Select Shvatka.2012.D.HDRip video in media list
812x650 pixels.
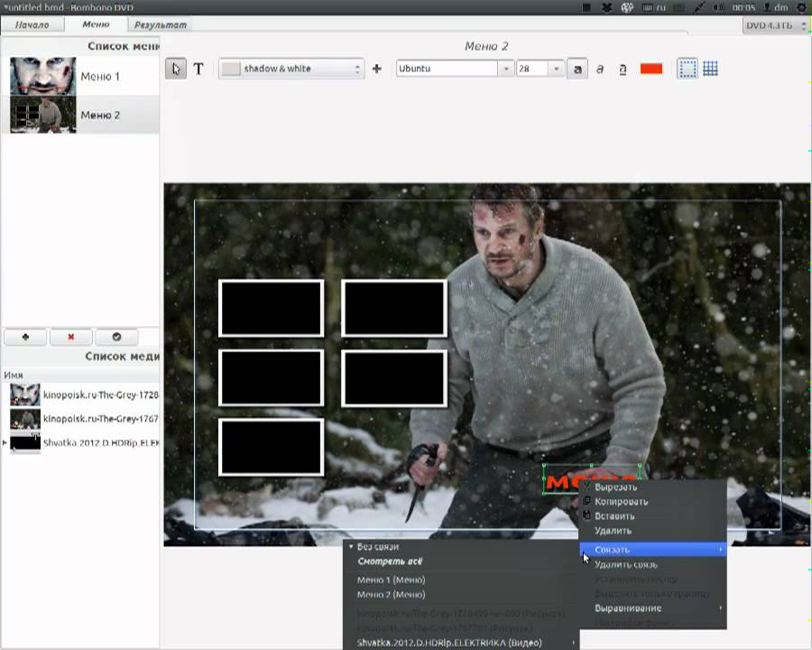pyautogui.click(x=85, y=442)
